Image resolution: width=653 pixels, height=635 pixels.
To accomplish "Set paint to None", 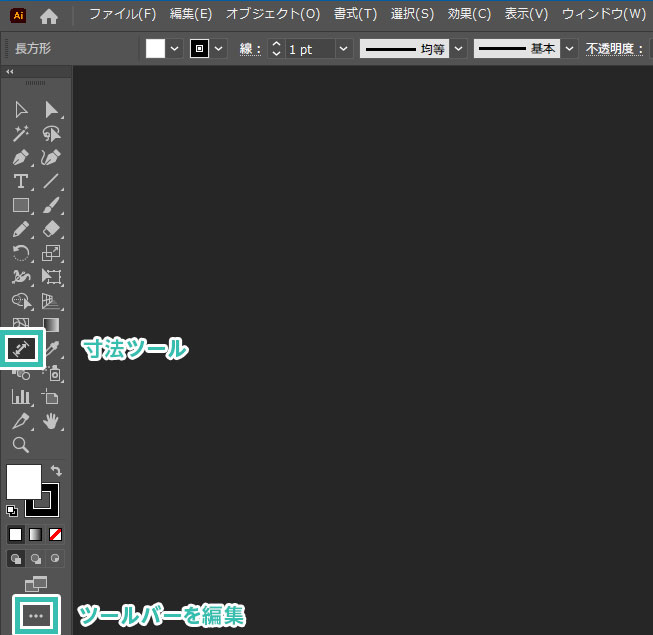I will 55,534.
